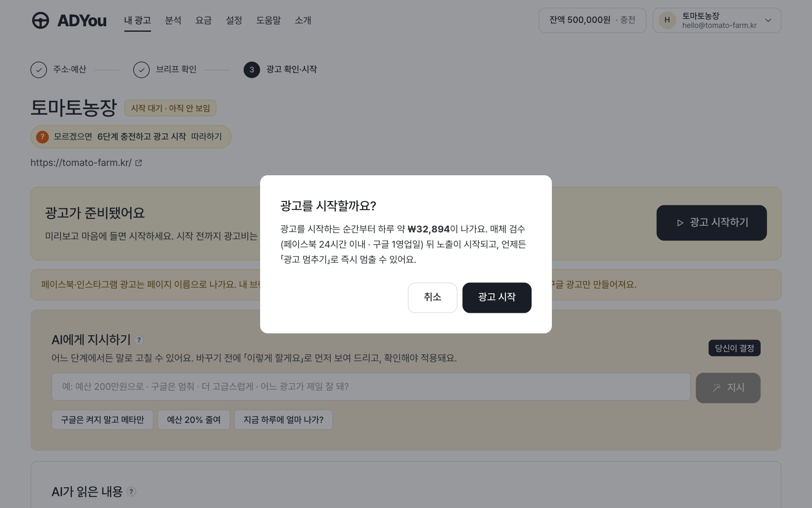Expand the 토마토농장 account dropdown chevron
Viewport: 812px width, 508px height.
pos(768,20)
